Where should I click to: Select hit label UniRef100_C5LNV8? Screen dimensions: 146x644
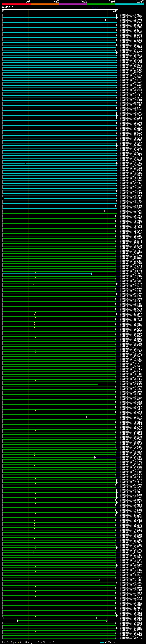click(131, 321)
